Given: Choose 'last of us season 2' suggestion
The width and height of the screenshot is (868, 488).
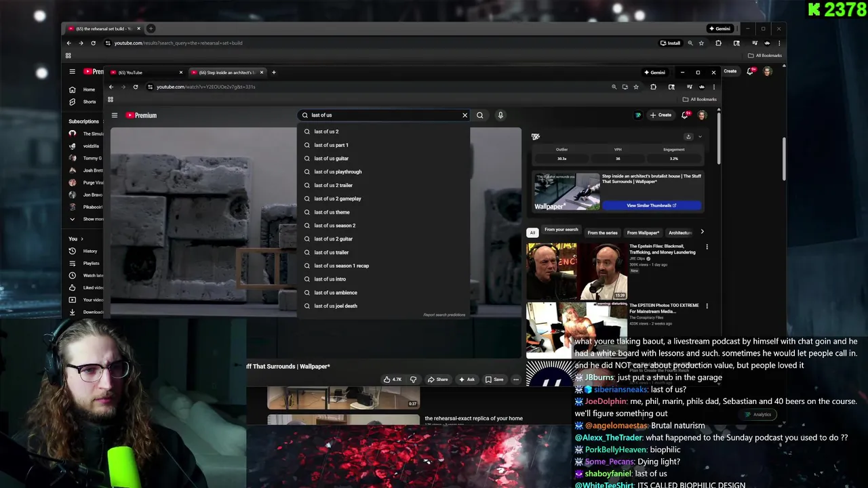Looking at the screenshot, I should pos(383,226).
